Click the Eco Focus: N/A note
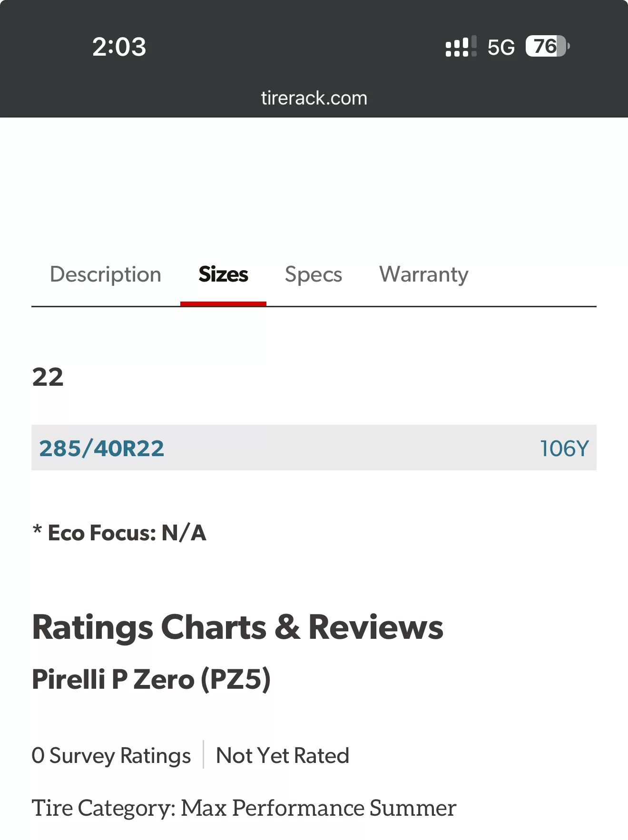The height and width of the screenshot is (840, 628). click(x=119, y=533)
